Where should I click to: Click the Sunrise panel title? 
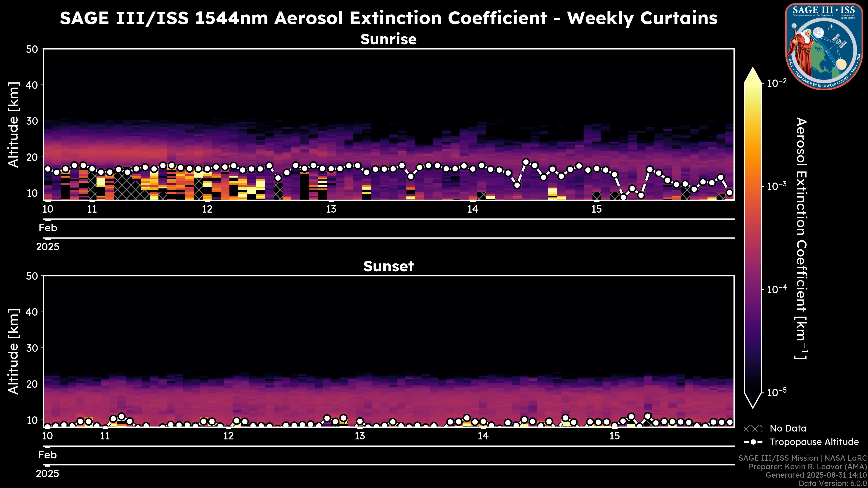point(389,39)
